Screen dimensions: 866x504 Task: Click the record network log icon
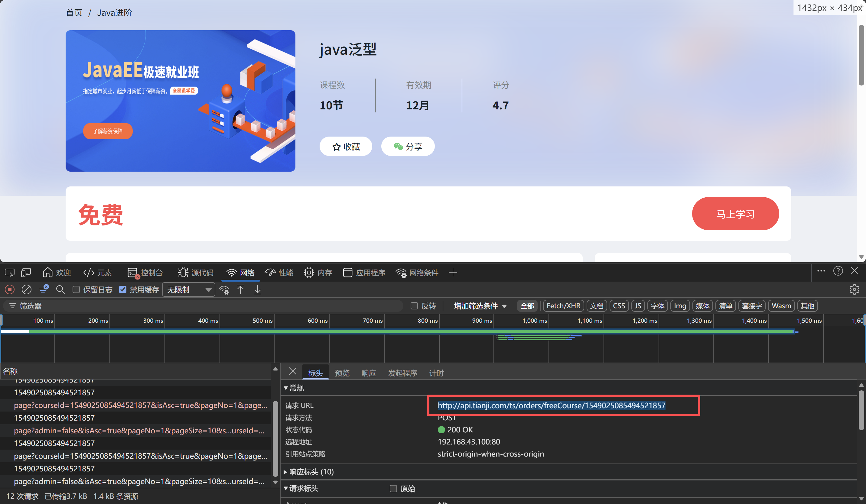tap(10, 290)
